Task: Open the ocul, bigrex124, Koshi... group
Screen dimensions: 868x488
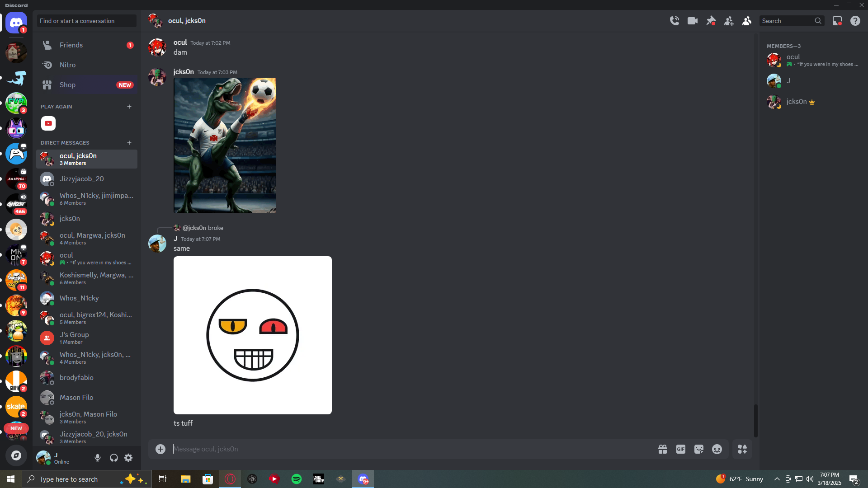Action: 87,318
